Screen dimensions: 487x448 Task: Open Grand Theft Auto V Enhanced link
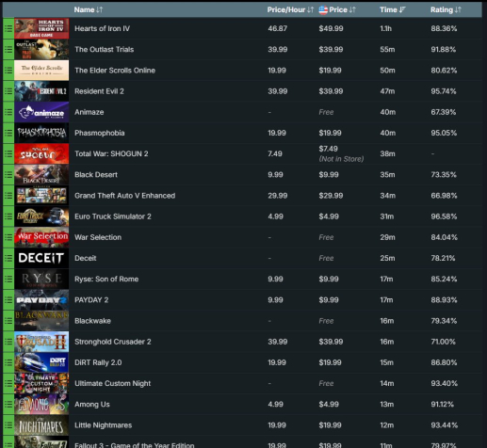(125, 196)
